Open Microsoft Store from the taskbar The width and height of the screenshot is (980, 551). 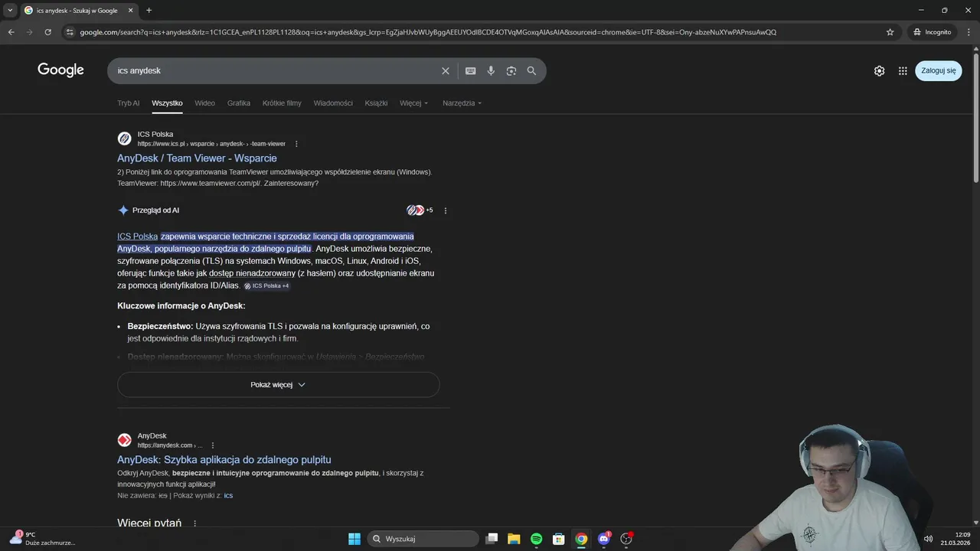click(x=559, y=539)
